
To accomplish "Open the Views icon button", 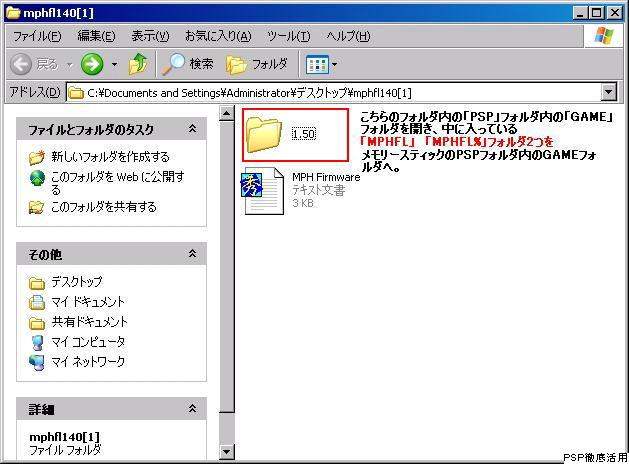I will [317, 64].
